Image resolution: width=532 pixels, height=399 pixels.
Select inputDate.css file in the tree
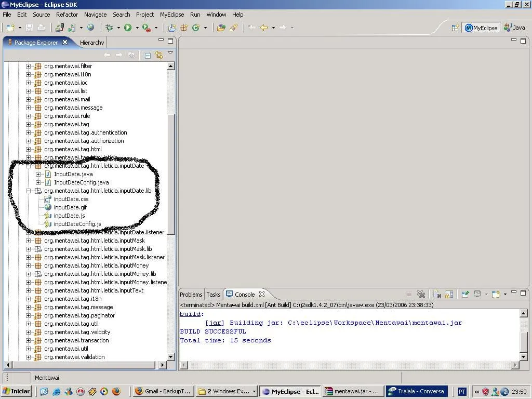[x=71, y=199]
